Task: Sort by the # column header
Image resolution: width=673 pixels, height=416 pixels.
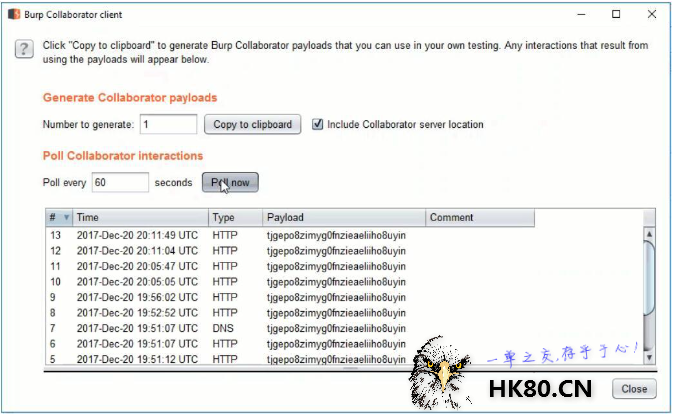Action: 59,217
